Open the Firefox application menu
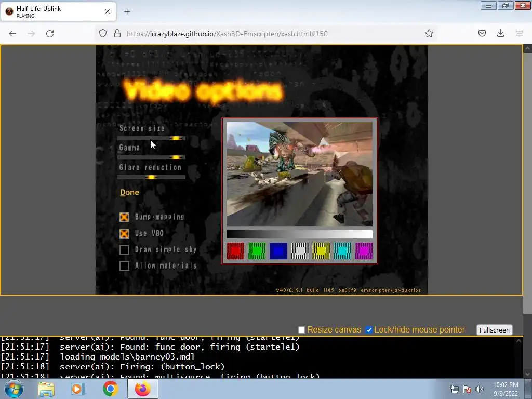Screen dimensions: 532x399 pos(520,33)
